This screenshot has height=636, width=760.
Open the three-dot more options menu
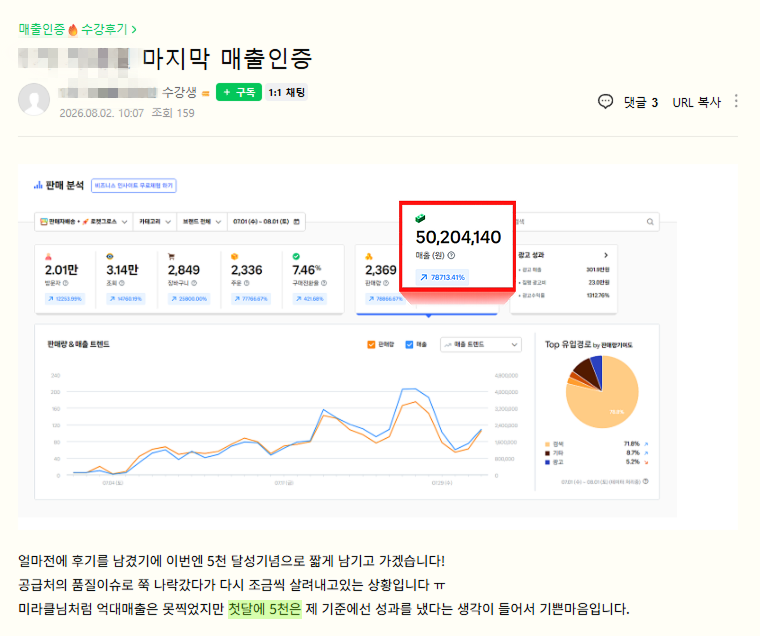(x=736, y=101)
